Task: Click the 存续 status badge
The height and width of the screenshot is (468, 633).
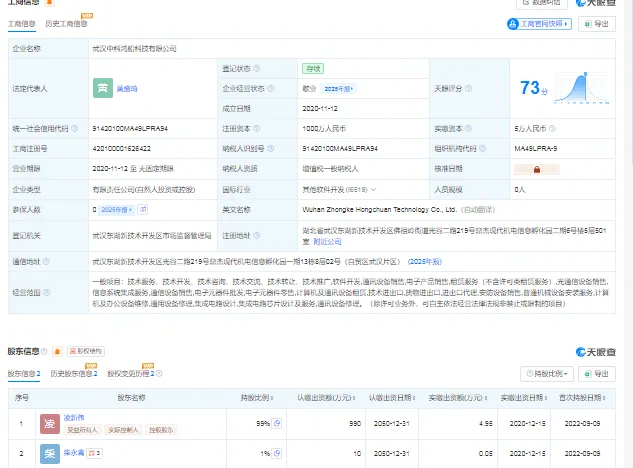Action: tap(313, 68)
